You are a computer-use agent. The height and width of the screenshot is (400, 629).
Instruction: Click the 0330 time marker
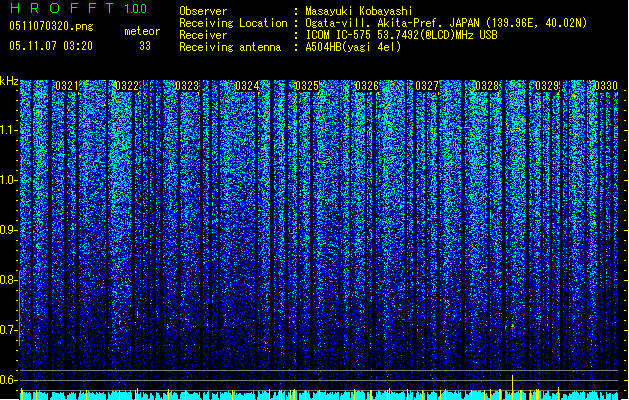606,86
